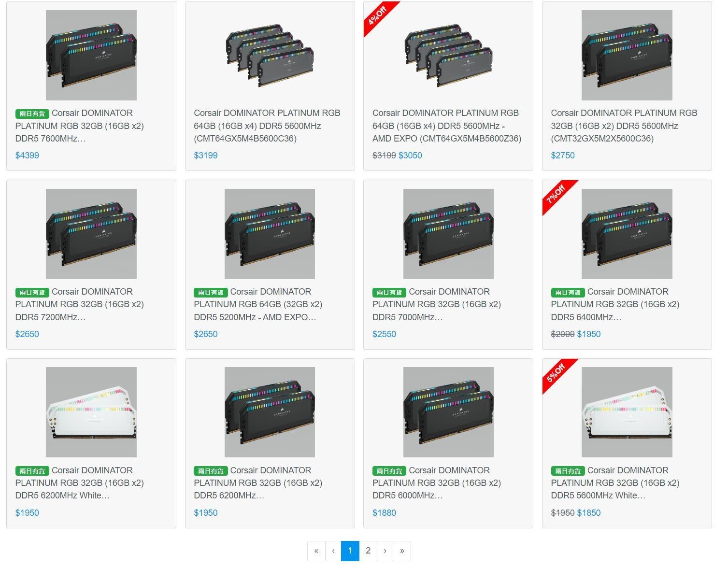Select the active page 1 pagination button

pos(350,551)
